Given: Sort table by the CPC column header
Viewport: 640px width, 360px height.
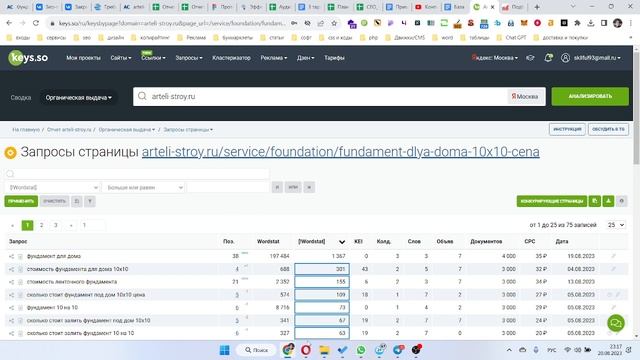Looking at the screenshot, I should pyautogui.click(x=529, y=242).
